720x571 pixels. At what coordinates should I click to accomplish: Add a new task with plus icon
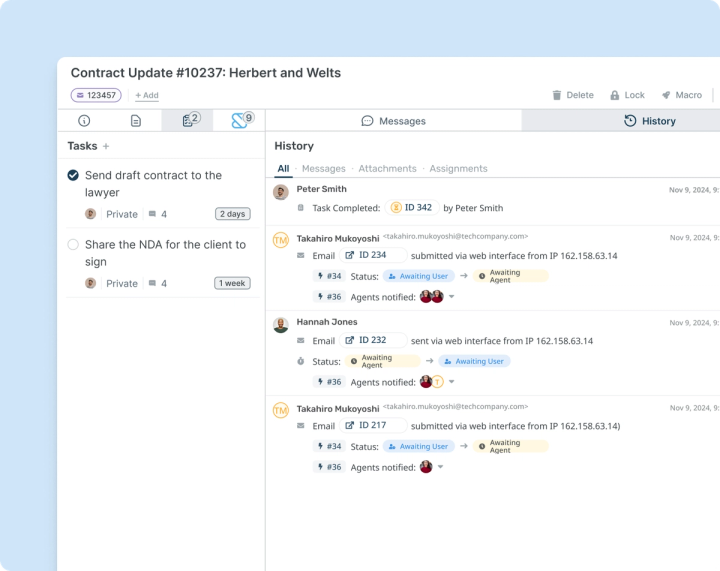(x=106, y=146)
